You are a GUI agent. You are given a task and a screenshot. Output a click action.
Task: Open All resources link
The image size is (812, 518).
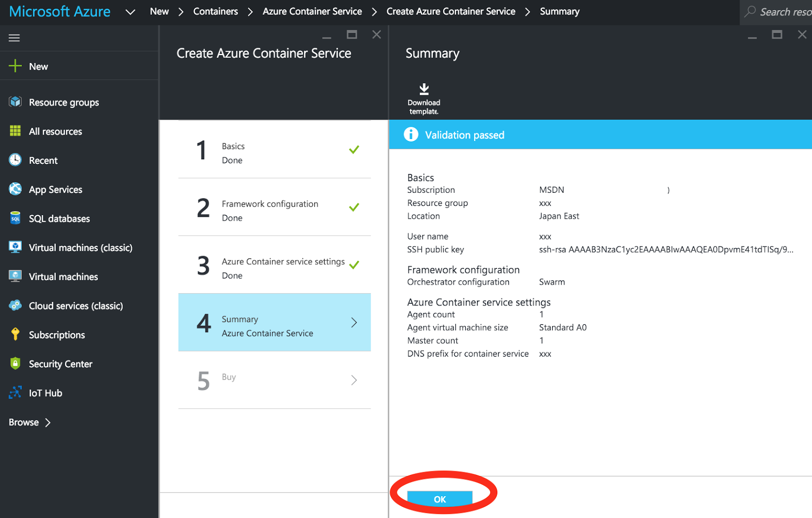[55, 131]
